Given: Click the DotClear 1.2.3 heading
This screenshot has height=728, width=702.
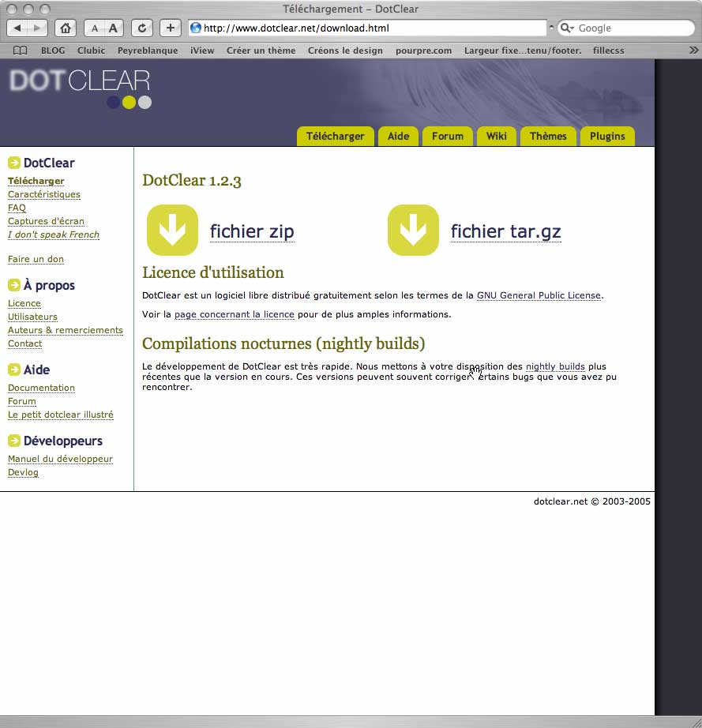Looking at the screenshot, I should pyautogui.click(x=192, y=181).
